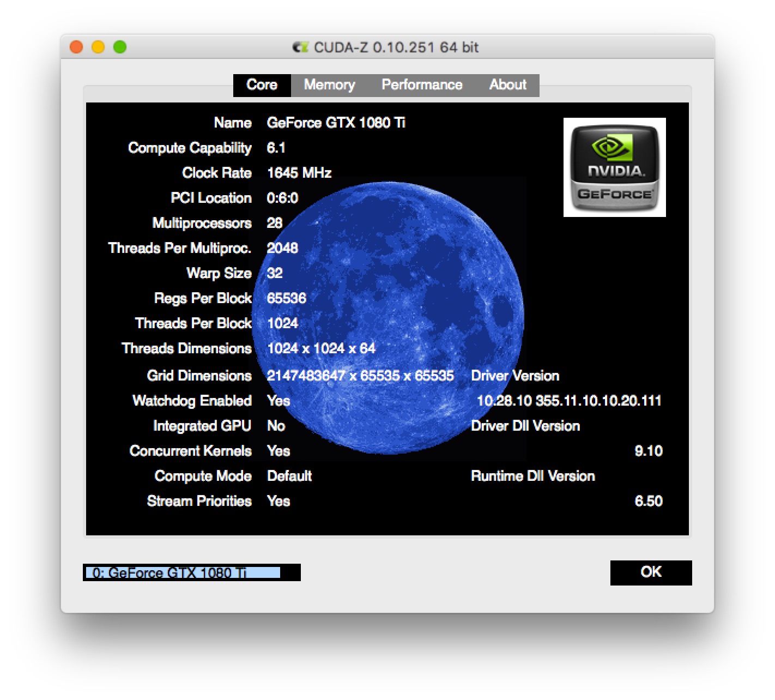This screenshot has width=775, height=700.
Task: Click the "Driver Dll Version" label
Action: [525, 426]
